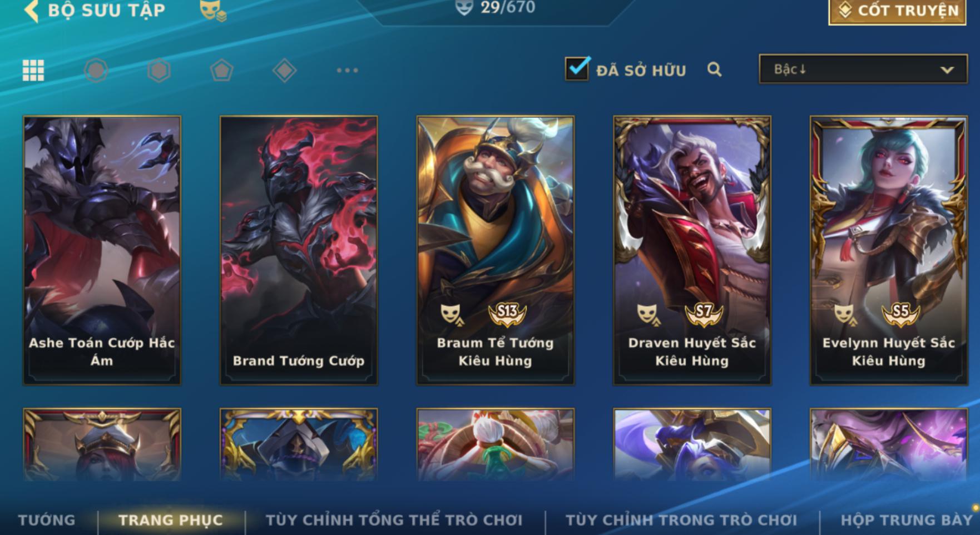Screen dimensions: 980x535
Task: Open the Hộp Trưng Bày tab
Action: tap(907, 521)
